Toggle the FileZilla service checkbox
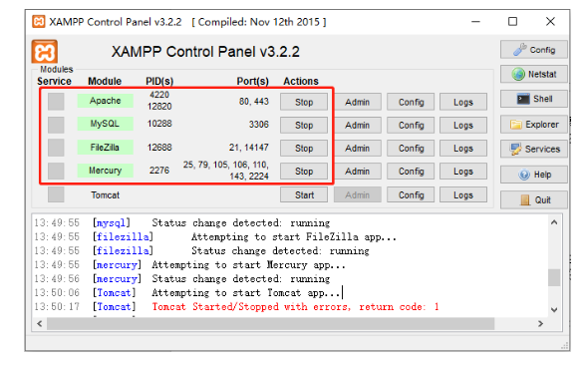 pyautogui.click(x=56, y=148)
